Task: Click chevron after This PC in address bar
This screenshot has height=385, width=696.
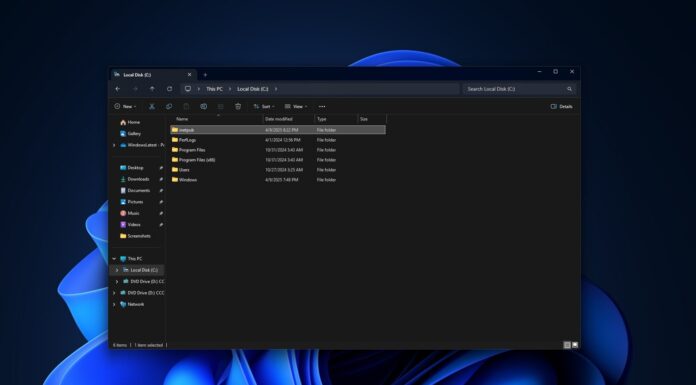Action: [230, 89]
